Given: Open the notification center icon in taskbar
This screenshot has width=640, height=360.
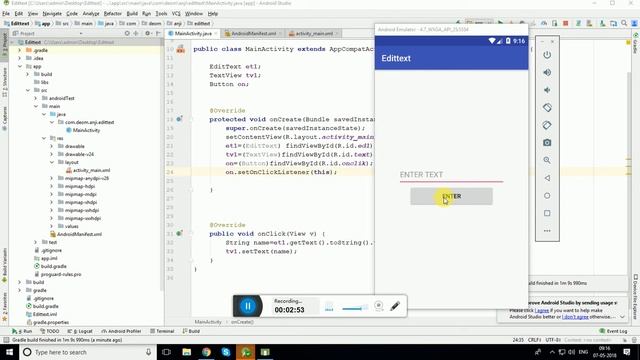Looking at the screenshot, I should (627, 352).
